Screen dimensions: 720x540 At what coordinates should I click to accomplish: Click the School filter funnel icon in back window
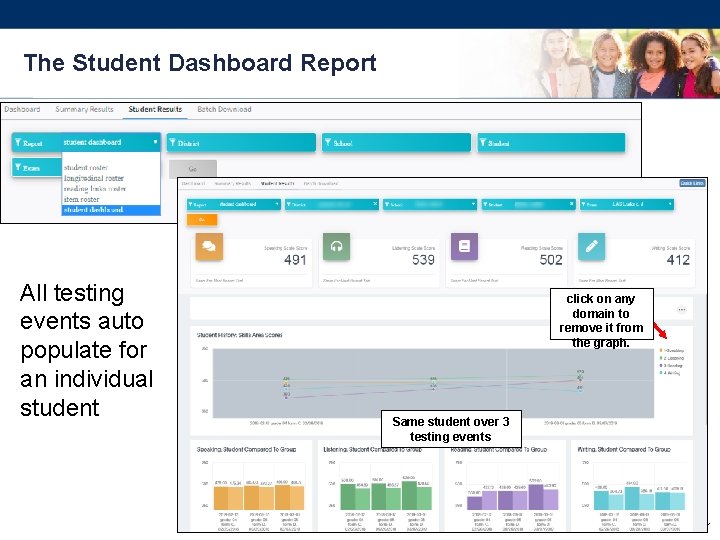click(x=328, y=142)
